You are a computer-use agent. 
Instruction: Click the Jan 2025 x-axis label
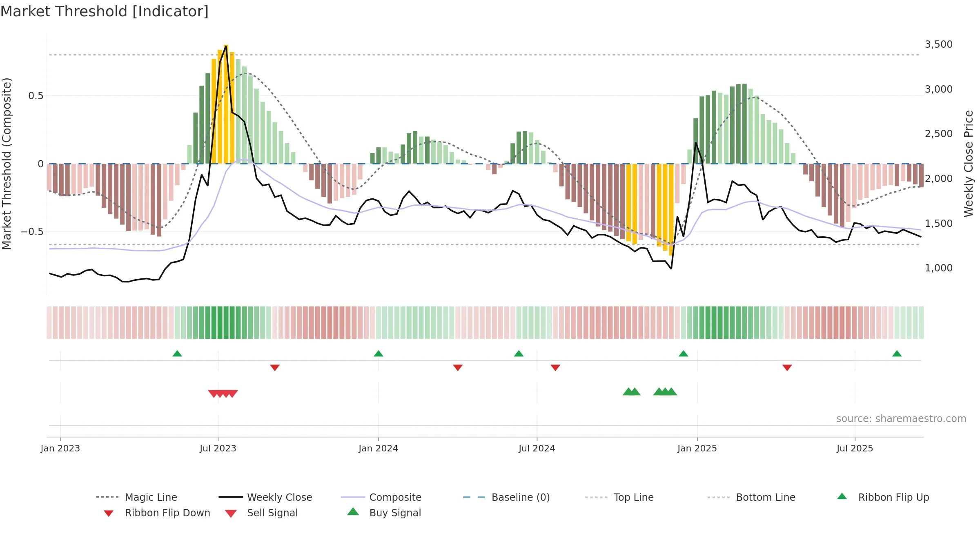click(697, 448)
